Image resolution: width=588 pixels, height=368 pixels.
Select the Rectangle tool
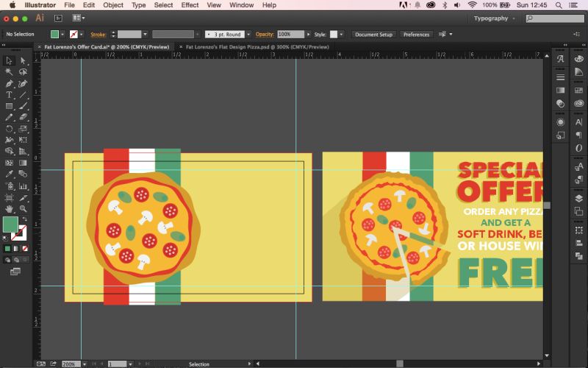click(9, 106)
